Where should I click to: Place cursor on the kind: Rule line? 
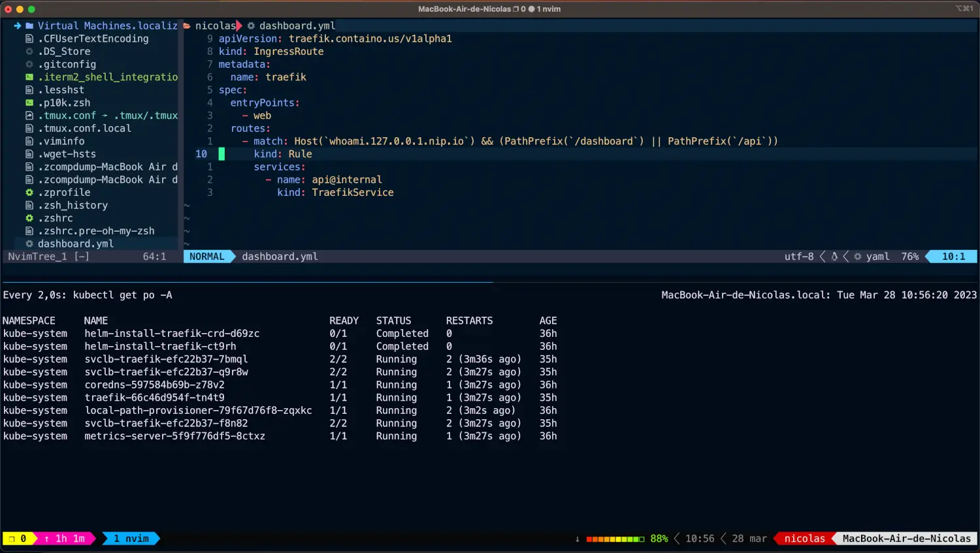(x=283, y=154)
